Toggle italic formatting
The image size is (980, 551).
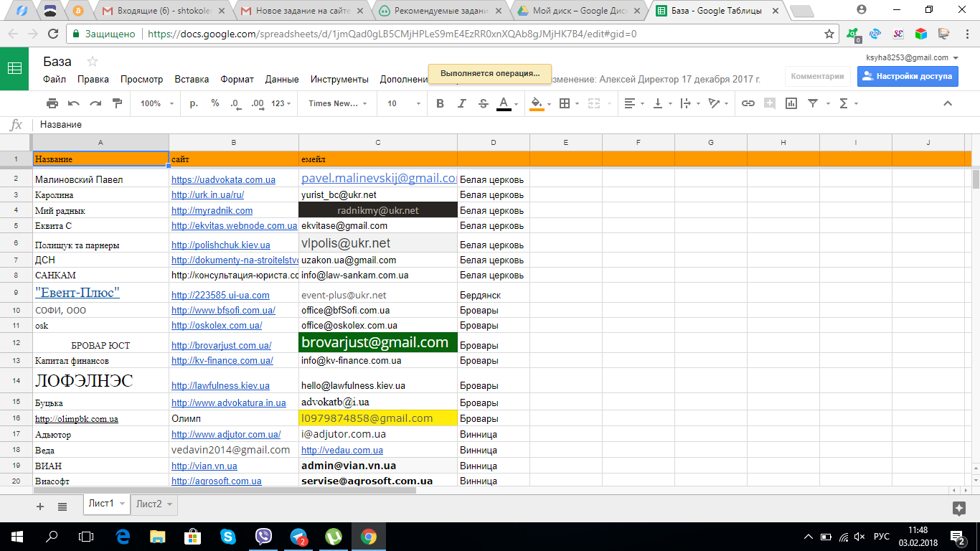pos(461,103)
